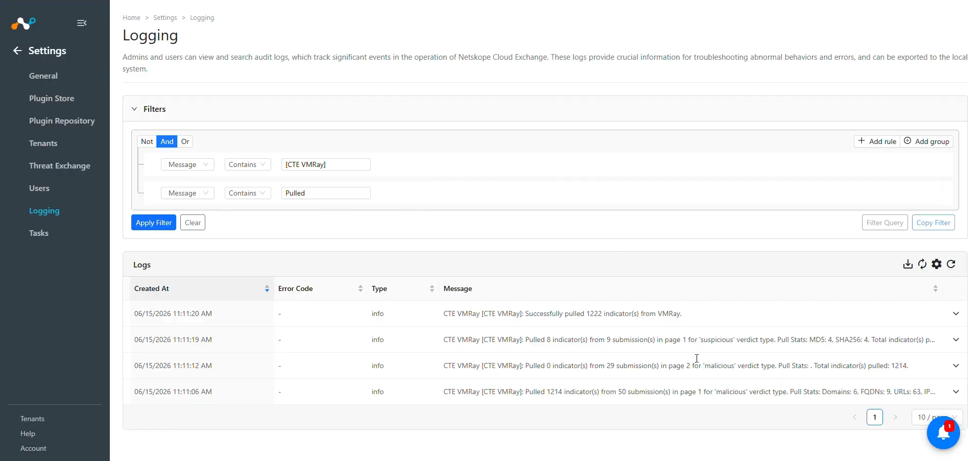
Task: Open log table settings gear icon
Action: 937,264
